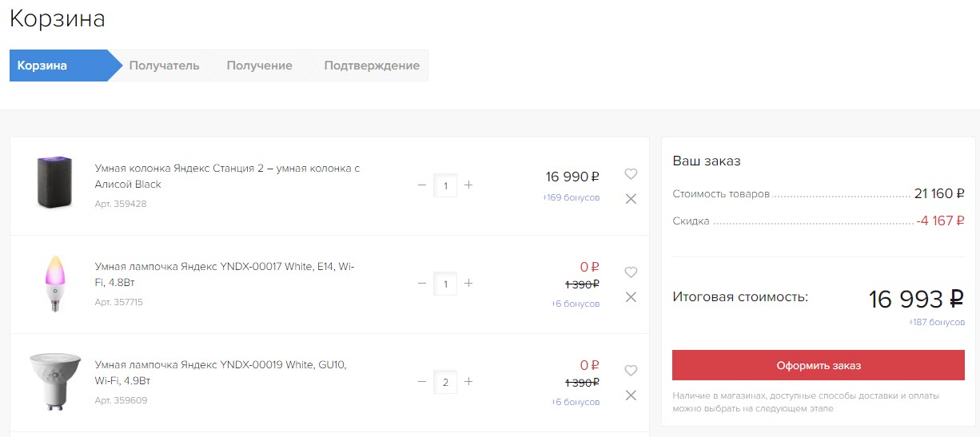Favorite the YNDX-00017 E14 bulb

(631, 272)
